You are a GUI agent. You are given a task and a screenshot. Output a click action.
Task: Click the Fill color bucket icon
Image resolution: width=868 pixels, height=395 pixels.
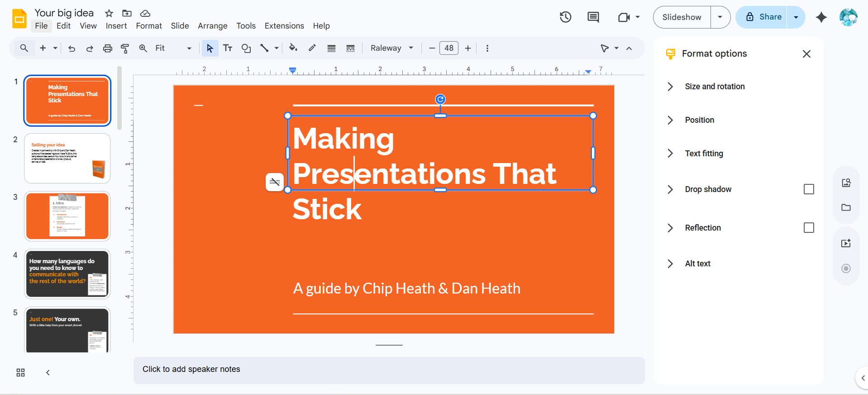[x=293, y=48]
